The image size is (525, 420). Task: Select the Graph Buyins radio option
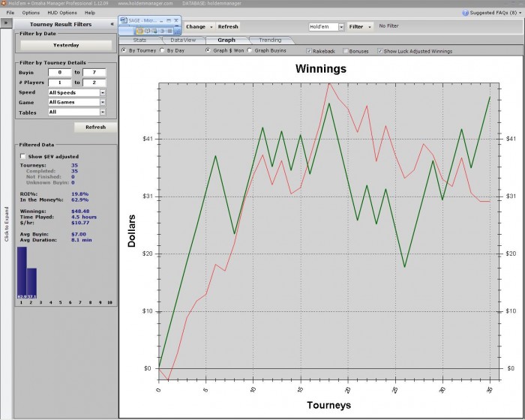[250, 50]
